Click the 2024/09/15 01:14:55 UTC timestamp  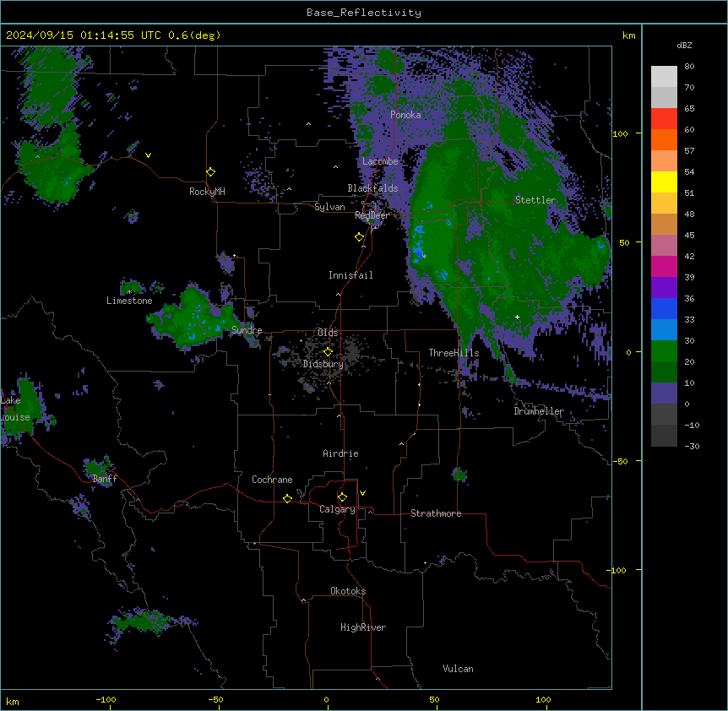[84, 35]
